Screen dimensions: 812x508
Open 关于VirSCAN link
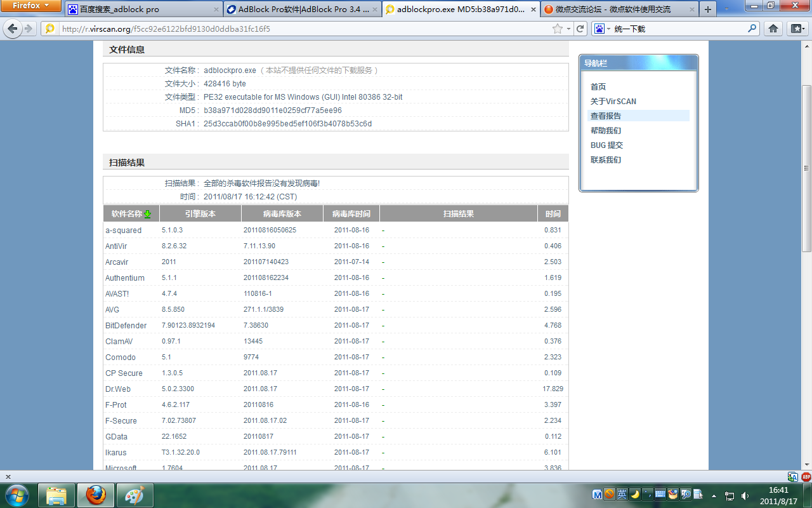click(x=613, y=102)
